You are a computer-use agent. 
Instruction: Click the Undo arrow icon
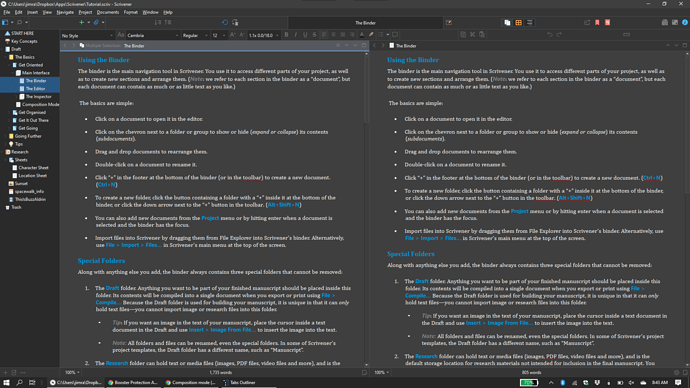click(550, 35)
